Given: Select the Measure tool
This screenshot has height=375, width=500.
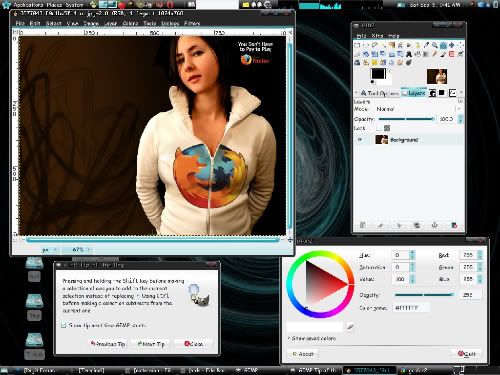Looking at the screenshot, I should point(443,45).
